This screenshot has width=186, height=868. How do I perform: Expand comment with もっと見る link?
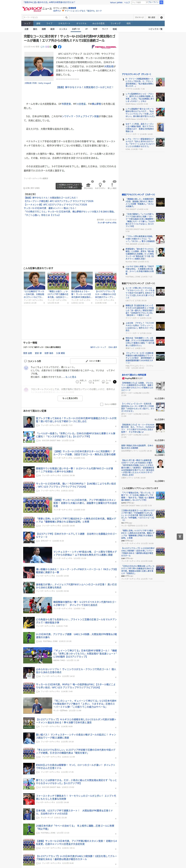click(71, 377)
